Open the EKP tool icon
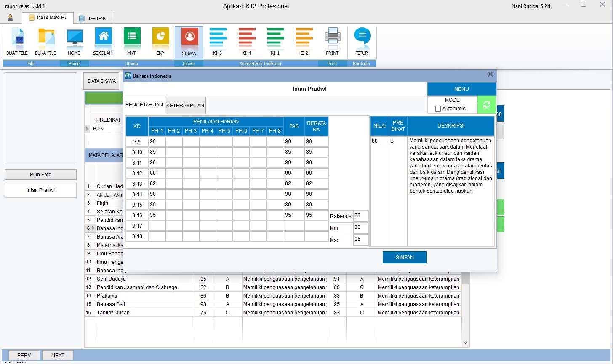 pos(160,41)
